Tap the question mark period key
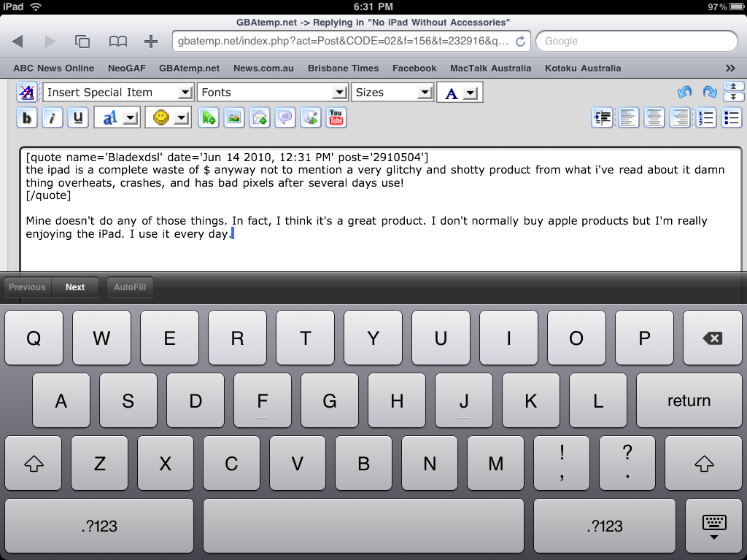 click(x=627, y=463)
